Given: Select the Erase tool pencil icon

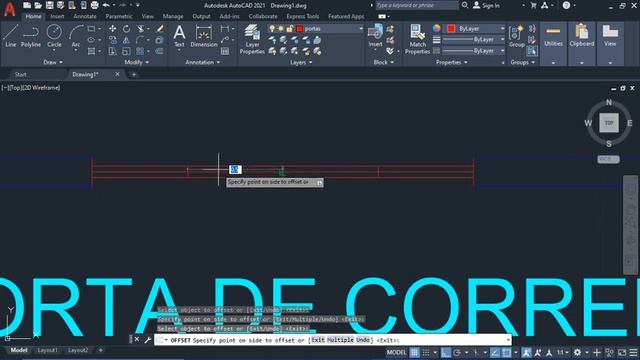Looking at the screenshot, I should [x=160, y=29].
